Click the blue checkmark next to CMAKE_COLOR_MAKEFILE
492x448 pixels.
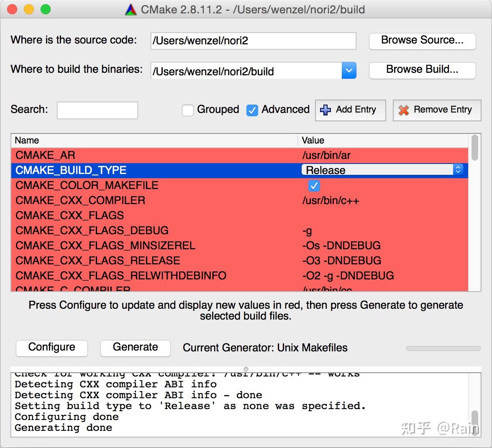pos(314,185)
